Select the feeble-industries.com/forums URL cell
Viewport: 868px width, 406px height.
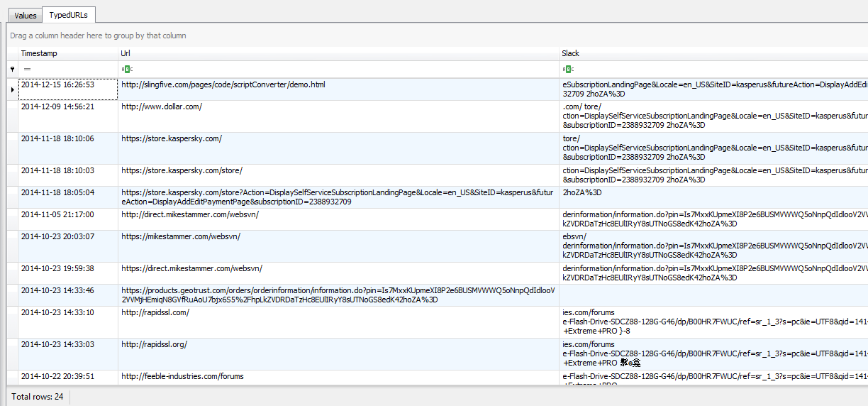click(182, 376)
